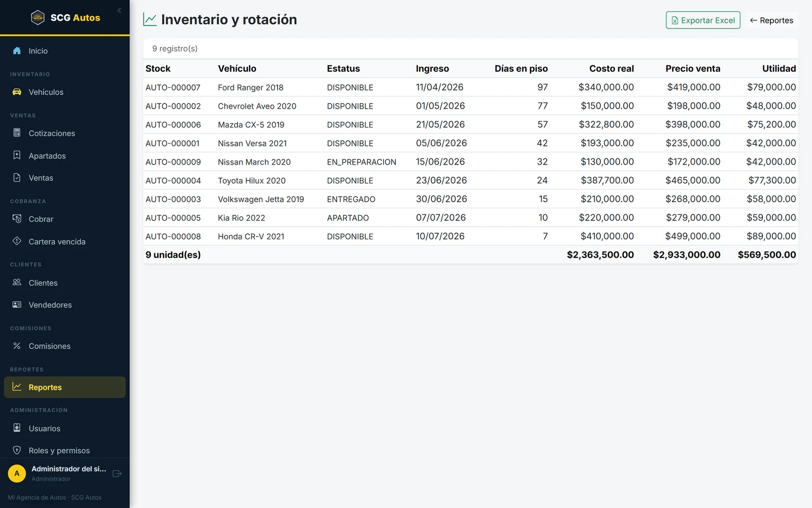The width and height of the screenshot is (812, 508).
Task: Collapse the sidebar with the double chevron
Action: click(119, 11)
